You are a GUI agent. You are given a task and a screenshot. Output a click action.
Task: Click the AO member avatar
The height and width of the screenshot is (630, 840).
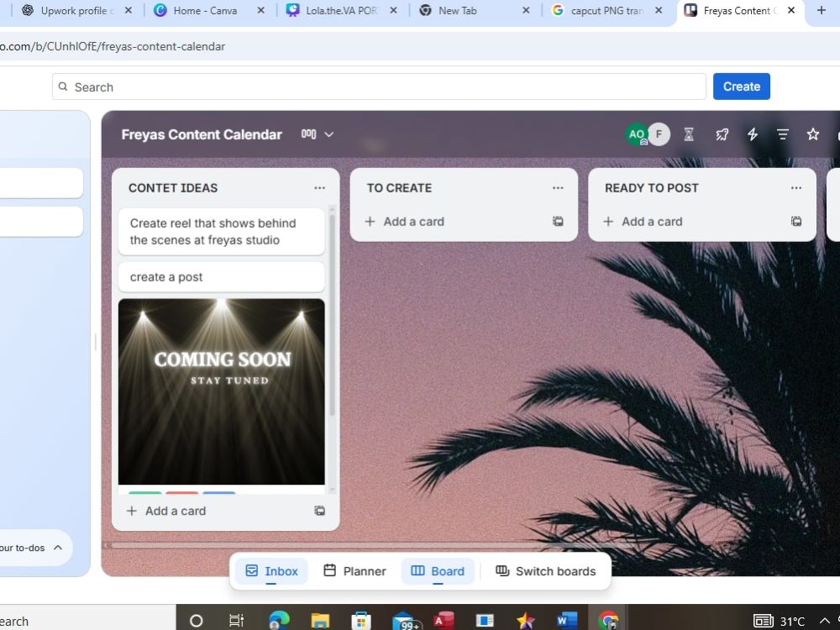[x=637, y=134]
